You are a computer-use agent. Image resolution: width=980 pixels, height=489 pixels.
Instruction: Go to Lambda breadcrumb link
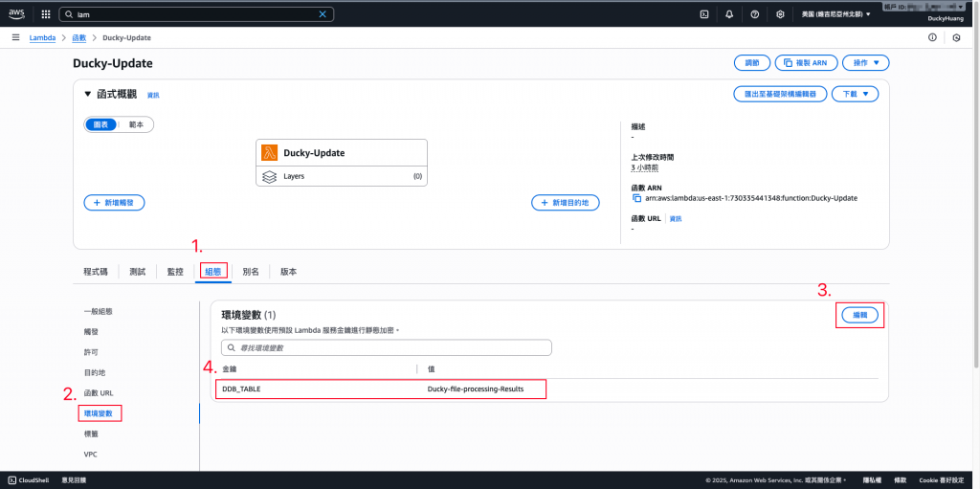42,37
